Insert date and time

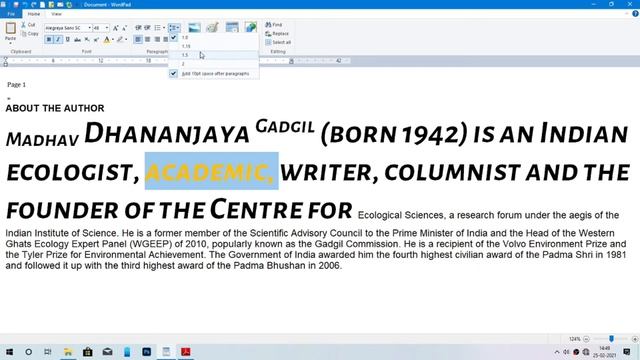click(x=232, y=27)
